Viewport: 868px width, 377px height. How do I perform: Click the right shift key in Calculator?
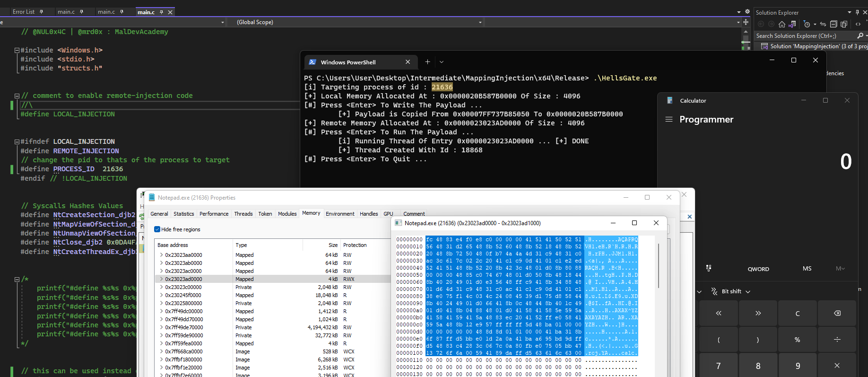pos(758,313)
